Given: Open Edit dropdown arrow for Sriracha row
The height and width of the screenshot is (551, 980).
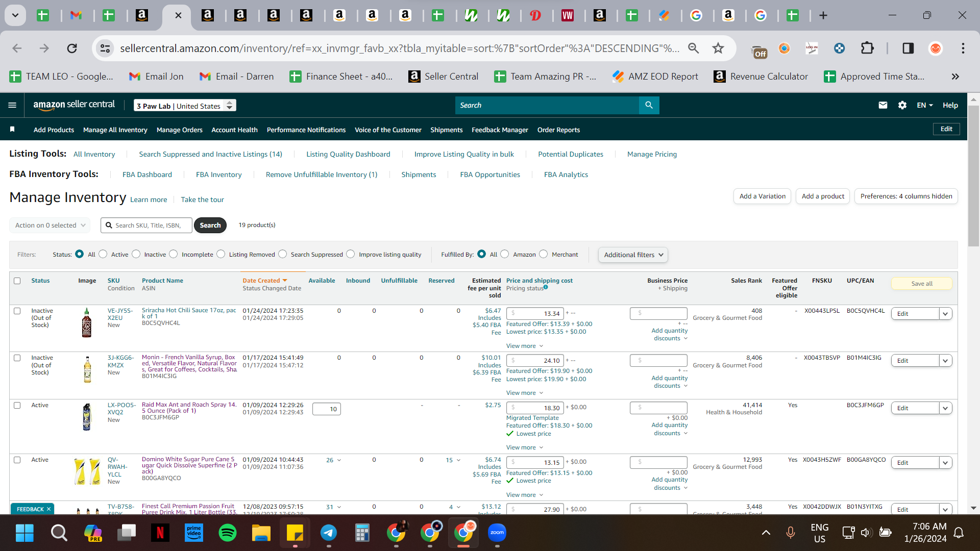Looking at the screenshot, I should (x=945, y=314).
